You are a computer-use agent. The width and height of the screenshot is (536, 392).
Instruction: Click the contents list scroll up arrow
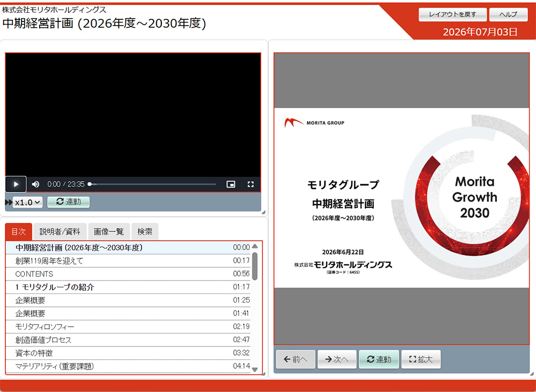(x=255, y=246)
